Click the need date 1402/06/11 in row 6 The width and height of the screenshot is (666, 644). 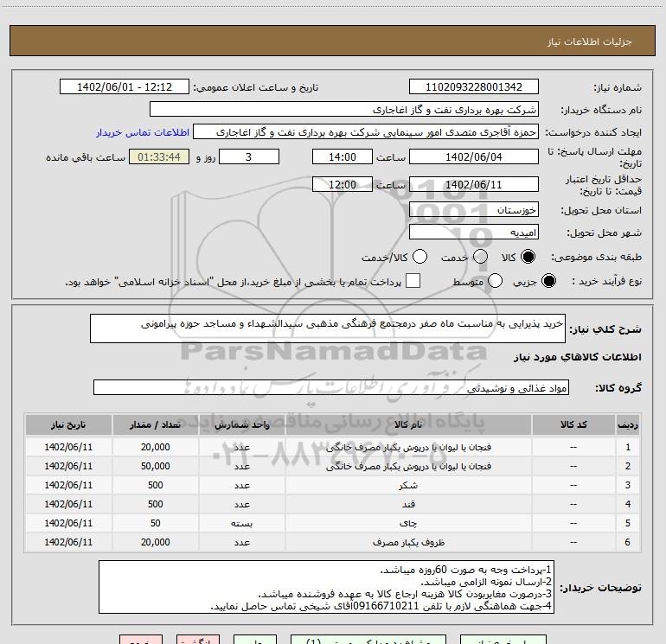click(x=68, y=542)
